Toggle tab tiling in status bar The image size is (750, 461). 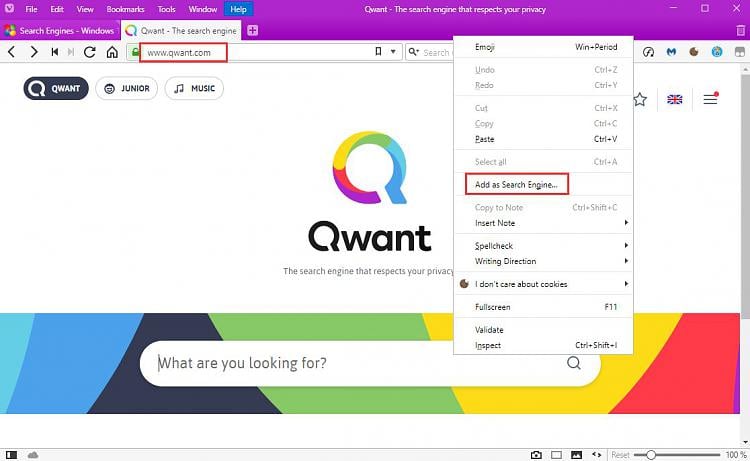click(x=556, y=455)
